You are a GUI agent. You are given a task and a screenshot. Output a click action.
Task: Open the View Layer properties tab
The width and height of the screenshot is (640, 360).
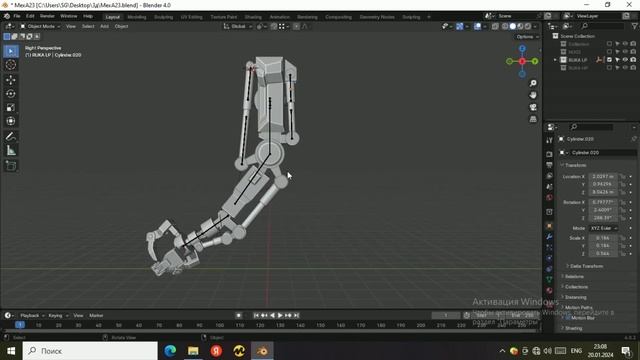point(549,176)
